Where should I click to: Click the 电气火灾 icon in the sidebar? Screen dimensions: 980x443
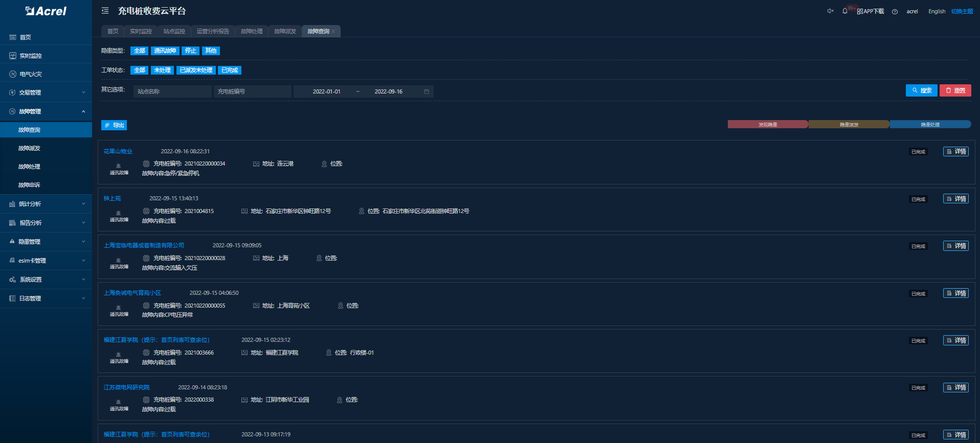(13, 74)
